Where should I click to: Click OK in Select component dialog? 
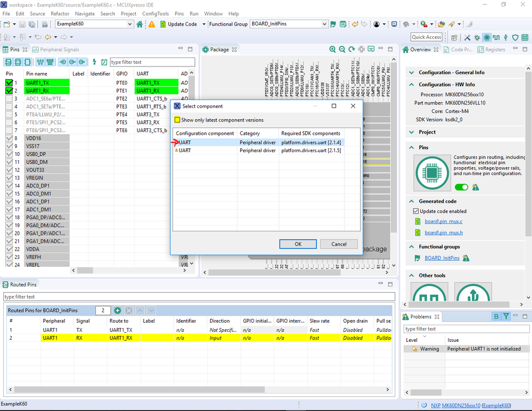click(x=298, y=244)
